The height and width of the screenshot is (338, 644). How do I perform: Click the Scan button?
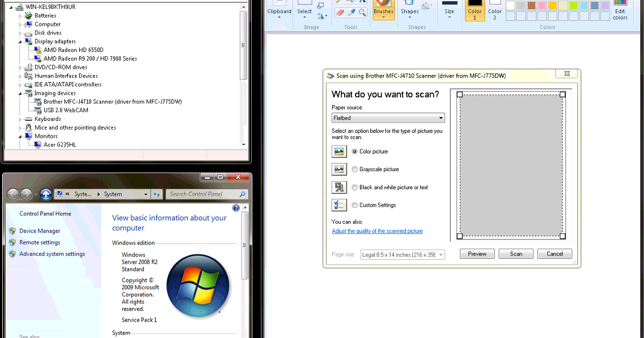[x=516, y=254]
